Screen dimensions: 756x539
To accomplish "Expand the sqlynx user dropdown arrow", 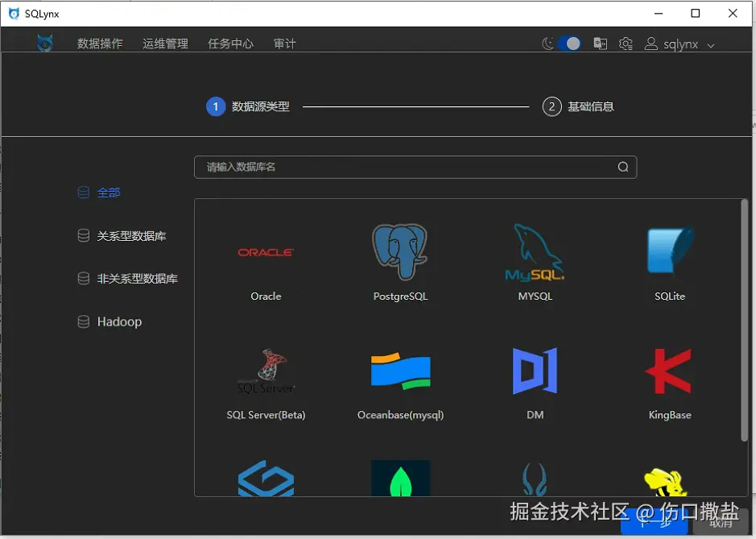I will point(711,45).
